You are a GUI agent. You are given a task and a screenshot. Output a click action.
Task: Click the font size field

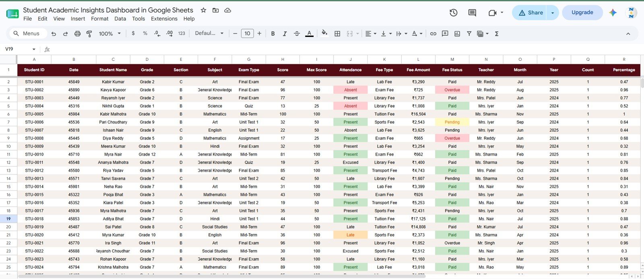[x=247, y=34]
